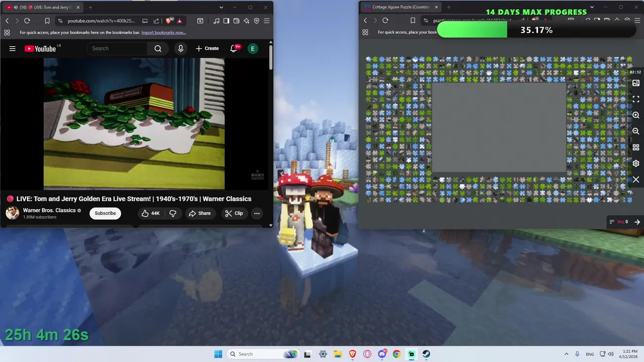
Task: Bookmark the YouTube page
Action: [x=47, y=21]
